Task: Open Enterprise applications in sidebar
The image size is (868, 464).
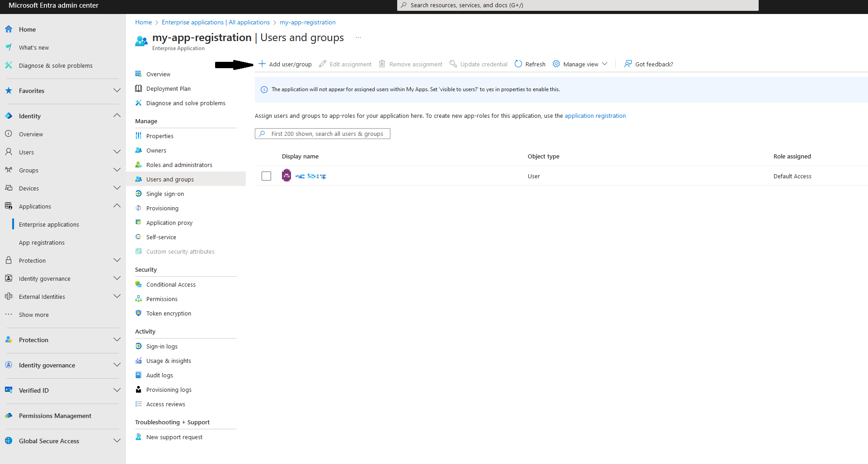Action: [x=49, y=224]
